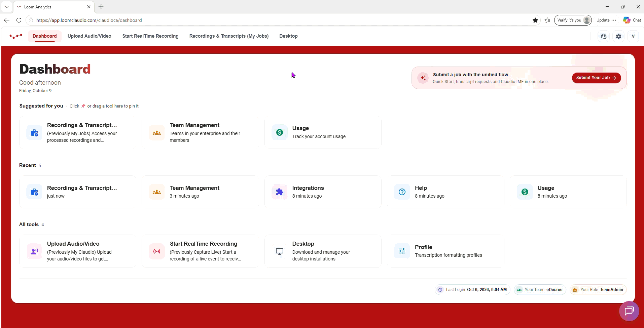Click the Profile sliders icon
Image resolution: width=644 pixels, height=328 pixels.
[x=402, y=251]
